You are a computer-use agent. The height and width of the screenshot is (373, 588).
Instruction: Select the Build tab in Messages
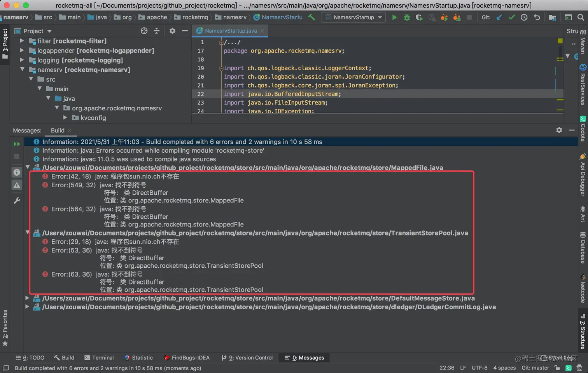pos(58,131)
